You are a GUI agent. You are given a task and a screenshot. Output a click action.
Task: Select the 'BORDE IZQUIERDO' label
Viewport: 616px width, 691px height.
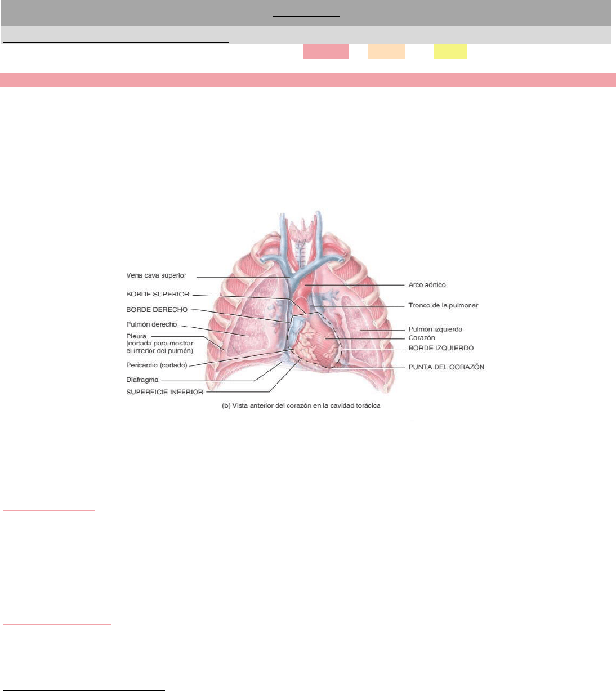coord(441,348)
